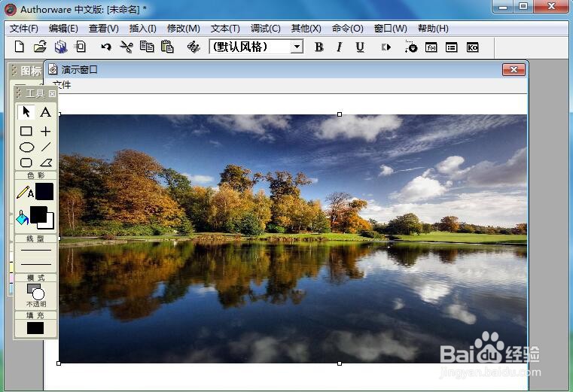Cut selection with the scissors icon
Image resolution: width=573 pixels, height=392 pixels.
[126, 47]
